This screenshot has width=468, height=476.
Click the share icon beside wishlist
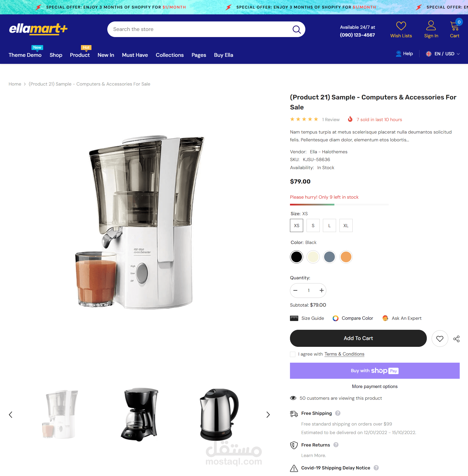tap(457, 339)
